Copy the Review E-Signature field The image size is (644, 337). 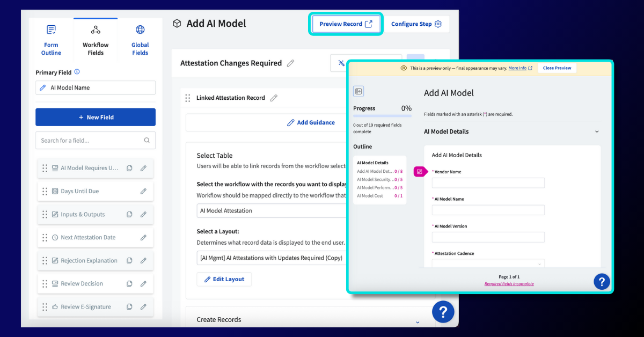[x=129, y=306]
